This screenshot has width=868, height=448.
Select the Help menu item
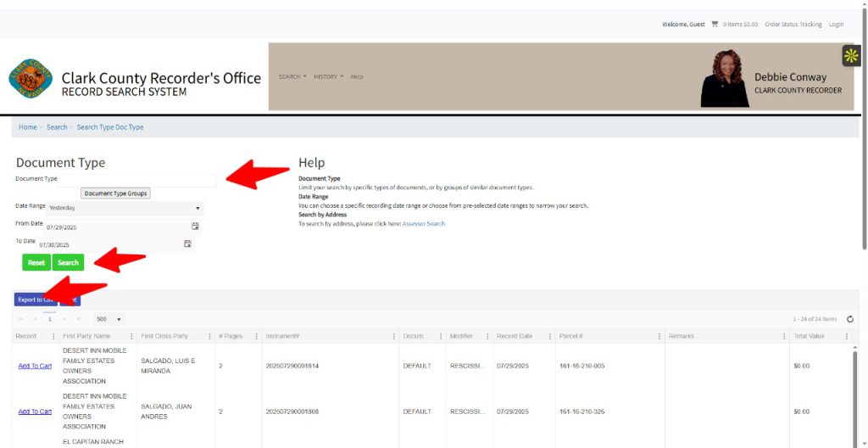tap(357, 76)
